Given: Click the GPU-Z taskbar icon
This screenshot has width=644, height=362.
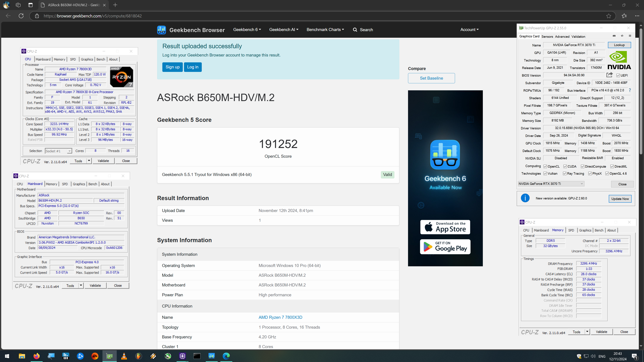Looking at the screenshot, I should click(110, 356).
